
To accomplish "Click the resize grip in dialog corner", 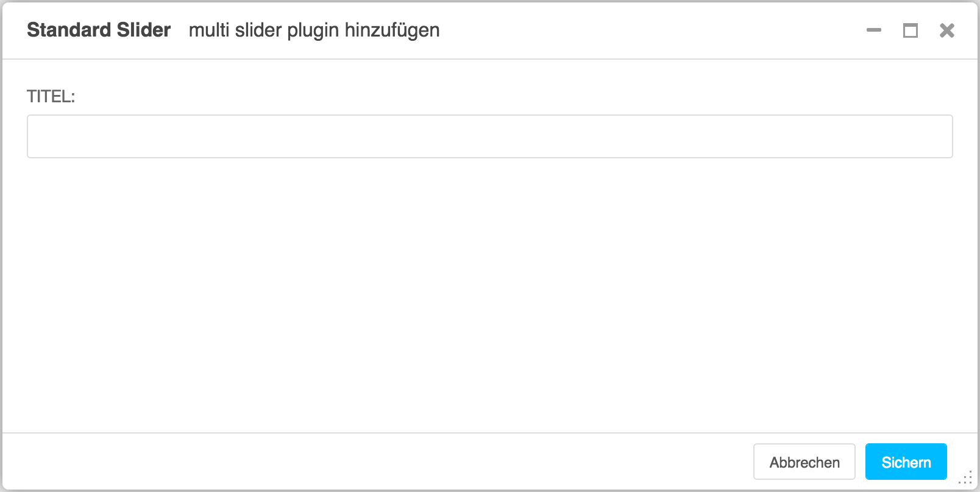I will (965, 477).
